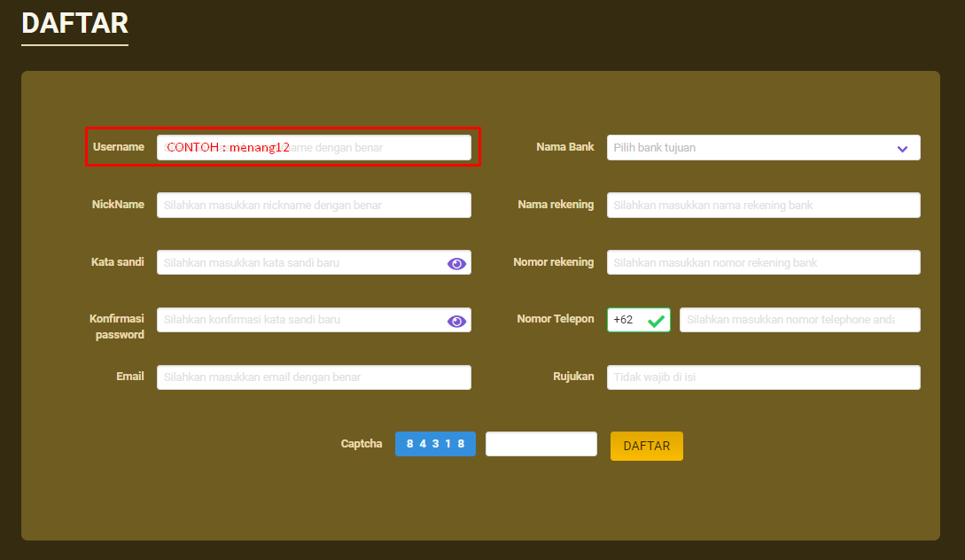The image size is (965, 560).
Task: Click the Captcha label text
Action: coord(362,444)
